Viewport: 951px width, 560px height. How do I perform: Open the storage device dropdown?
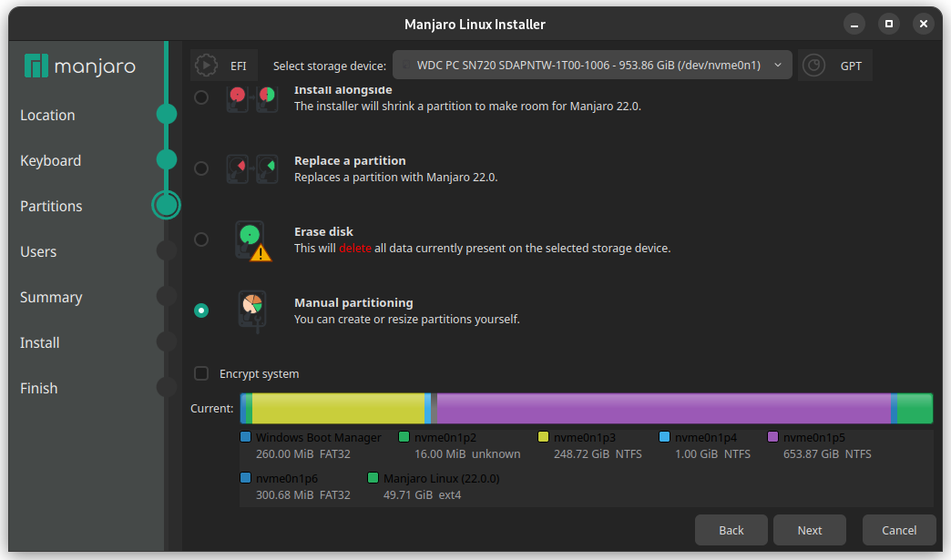(x=592, y=65)
